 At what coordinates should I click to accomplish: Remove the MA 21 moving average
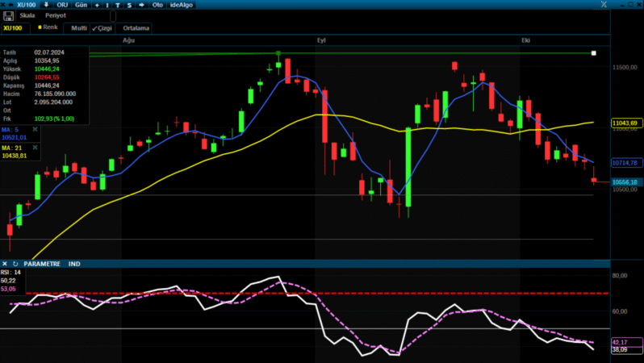(x=35, y=148)
